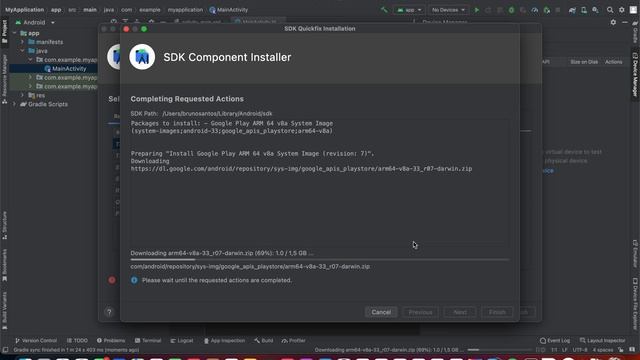Open the No Devices selector dropdown
Image resolution: width=640 pixels, height=360 pixels.
[448, 10]
